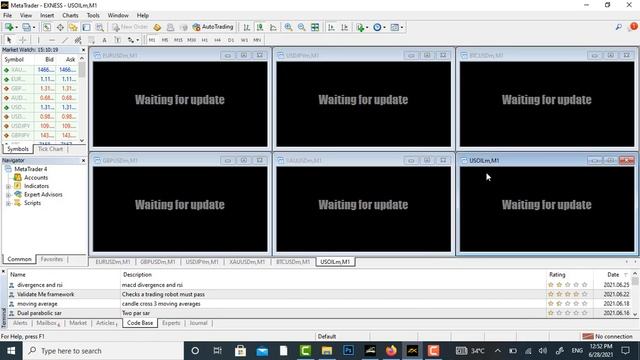This screenshot has width=640, height=360.
Task: Expand the Indicators tree node
Action: 8,186
